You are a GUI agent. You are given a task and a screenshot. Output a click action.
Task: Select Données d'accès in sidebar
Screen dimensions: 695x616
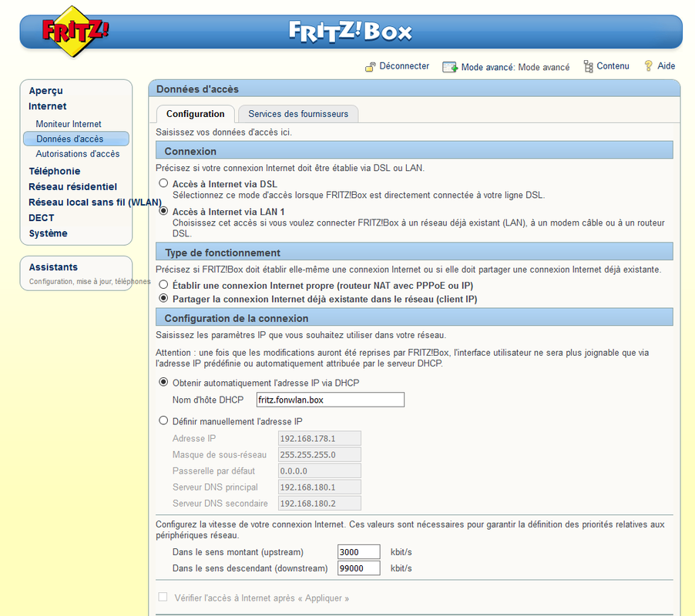point(76,139)
